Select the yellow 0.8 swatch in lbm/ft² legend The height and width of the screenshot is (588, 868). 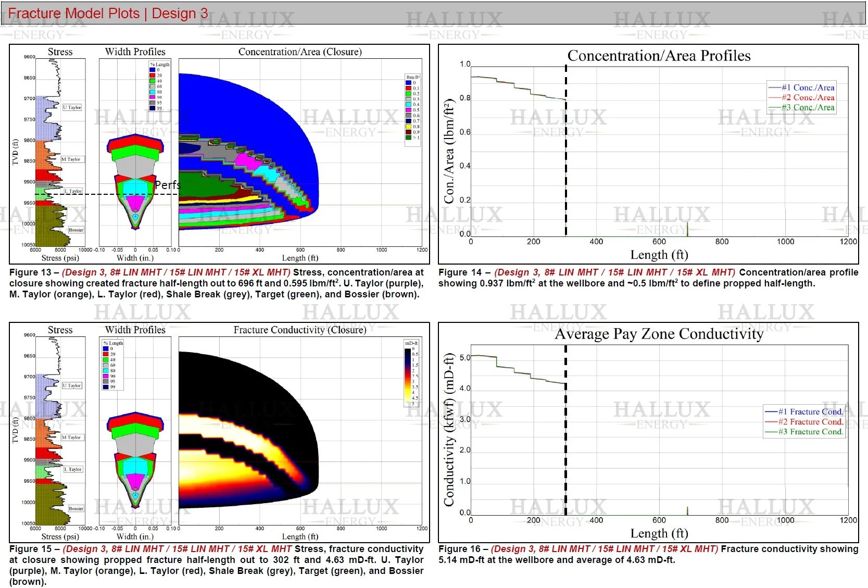(x=409, y=127)
